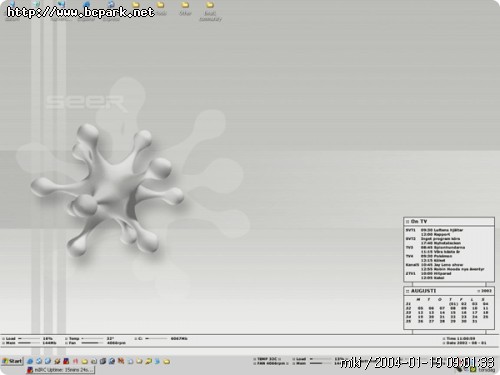The width and height of the screenshot is (500, 375).
Task: Open the rightmost desktop folder icon
Action: click(210, 11)
